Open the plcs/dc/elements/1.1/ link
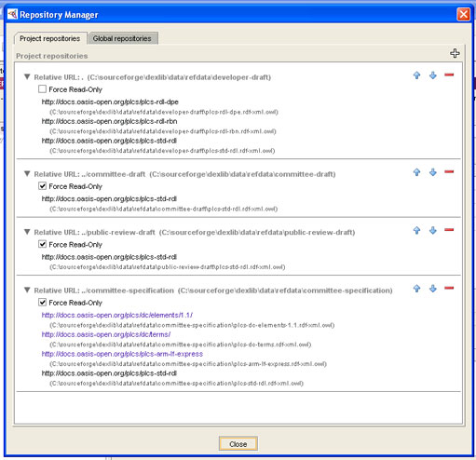Image resolution: width=476 pixels, height=460 pixels. [x=117, y=315]
